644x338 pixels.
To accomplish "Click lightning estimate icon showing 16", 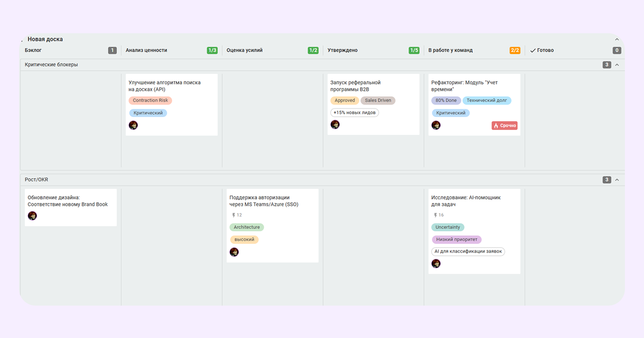I will pos(435,215).
